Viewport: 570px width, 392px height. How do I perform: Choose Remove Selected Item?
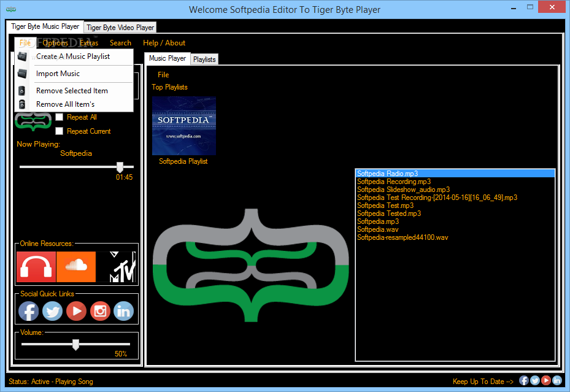[74, 90]
